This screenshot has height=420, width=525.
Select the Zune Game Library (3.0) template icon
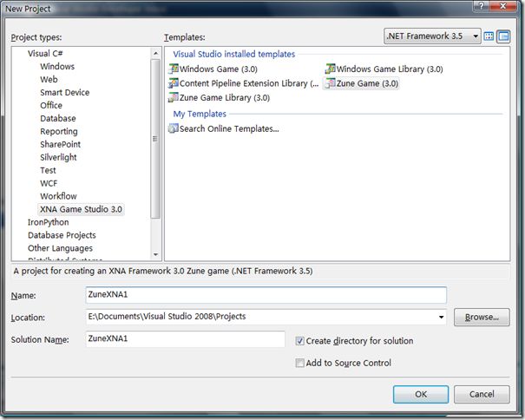[x=174, y=97]
